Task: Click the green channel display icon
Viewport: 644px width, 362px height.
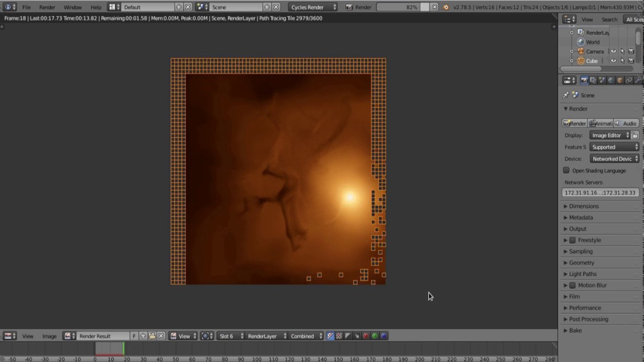Action: tap(375, 336)
